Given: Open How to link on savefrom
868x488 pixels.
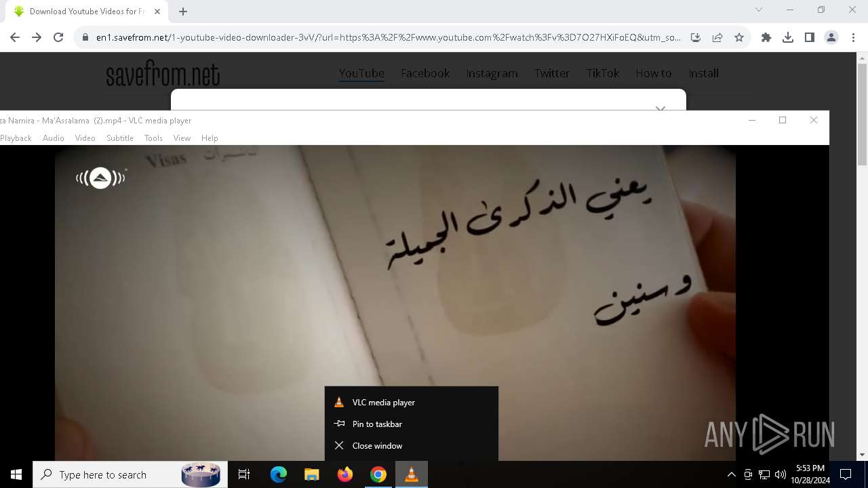Looking at the screenshot, I should (x=653, y=73).
